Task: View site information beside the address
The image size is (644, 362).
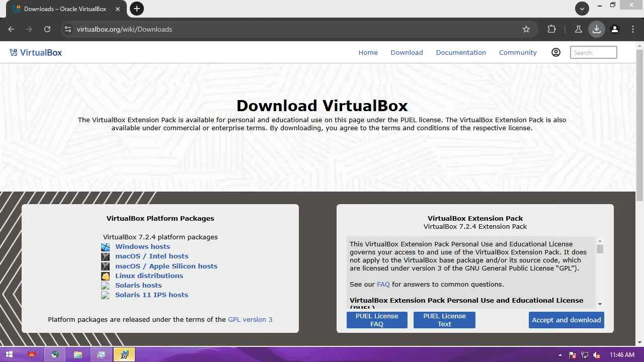Action: [x=68, y=29]
